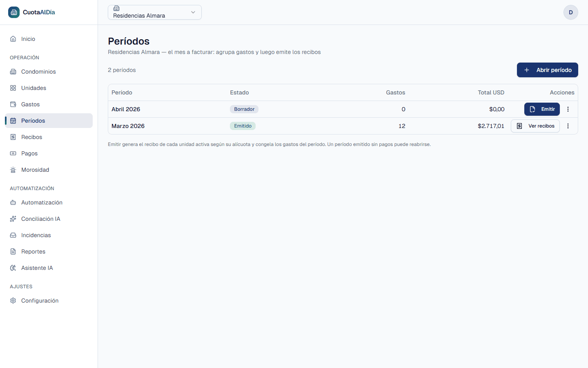Select Períodos in the sidebar
The height and width of the screenshot is (368, 588).
(49, 121)
